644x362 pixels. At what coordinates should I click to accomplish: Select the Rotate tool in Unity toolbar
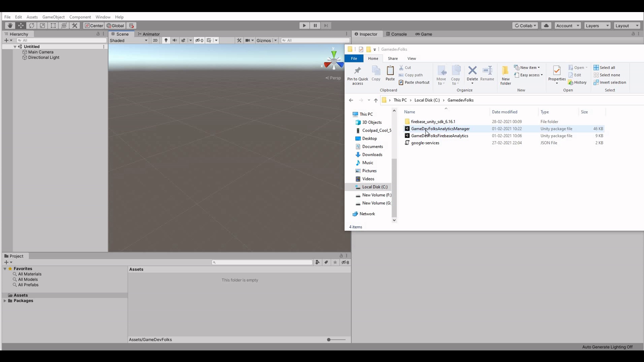click(x=32, y=26)
